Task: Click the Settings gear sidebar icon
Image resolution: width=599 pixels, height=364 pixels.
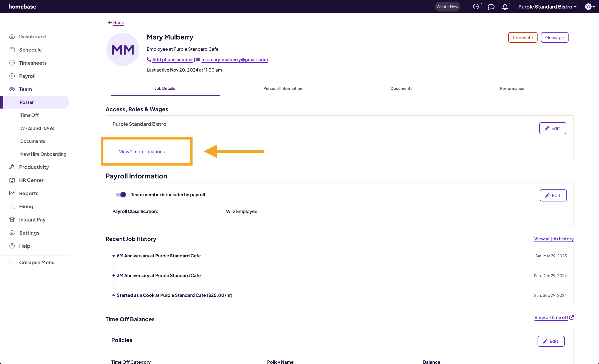Action: click(12, 233)
